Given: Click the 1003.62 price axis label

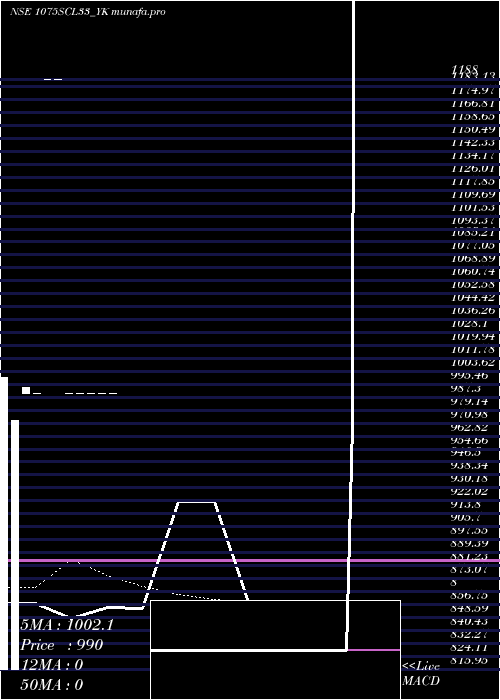Looking at the screenshot, I should tap(473, 362).
